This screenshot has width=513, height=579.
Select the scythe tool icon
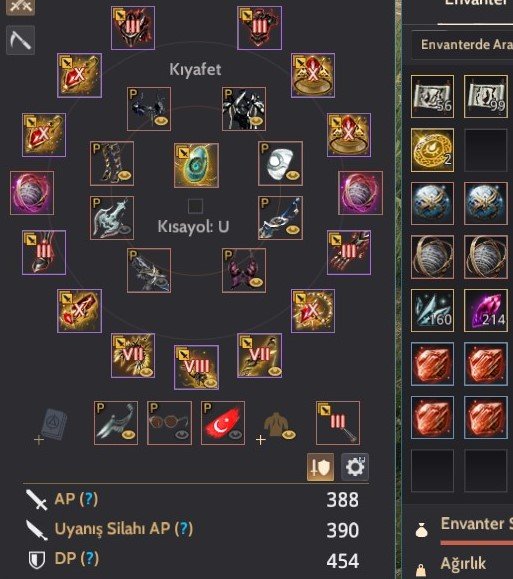coord(21,40)
